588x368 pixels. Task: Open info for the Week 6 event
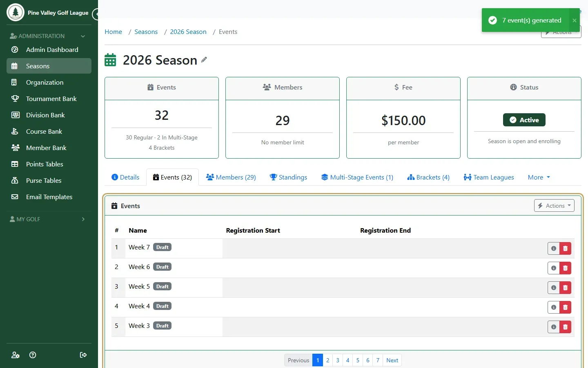point(554,268)
